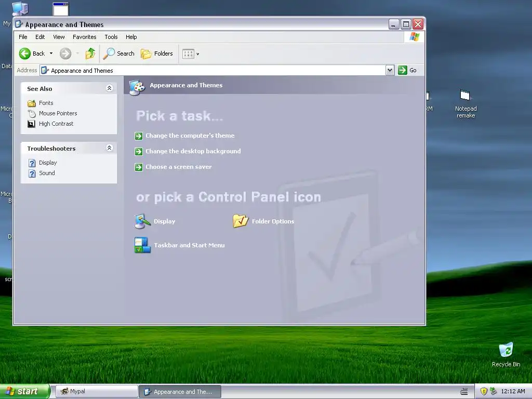Open the Taskbar and Start Menu icon
This screenshot has height=399, width=532.
coord(142,245)
